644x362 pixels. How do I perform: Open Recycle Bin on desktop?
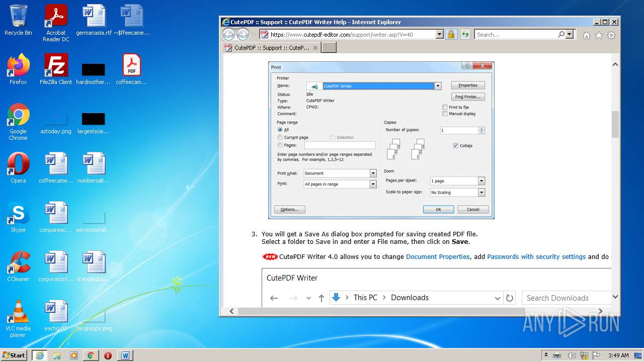(18, 20)
